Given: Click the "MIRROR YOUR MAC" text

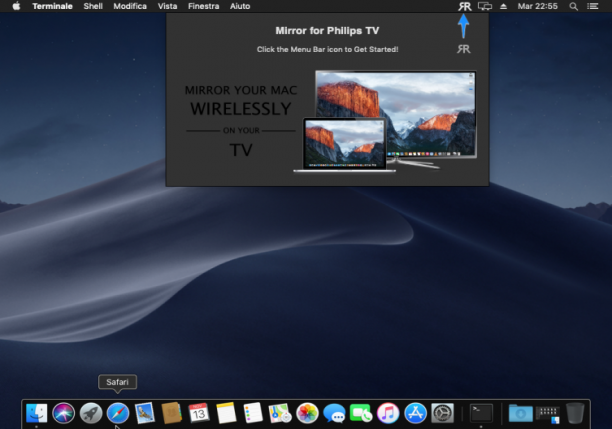Looking at the screenshot, I should (241, 90).
